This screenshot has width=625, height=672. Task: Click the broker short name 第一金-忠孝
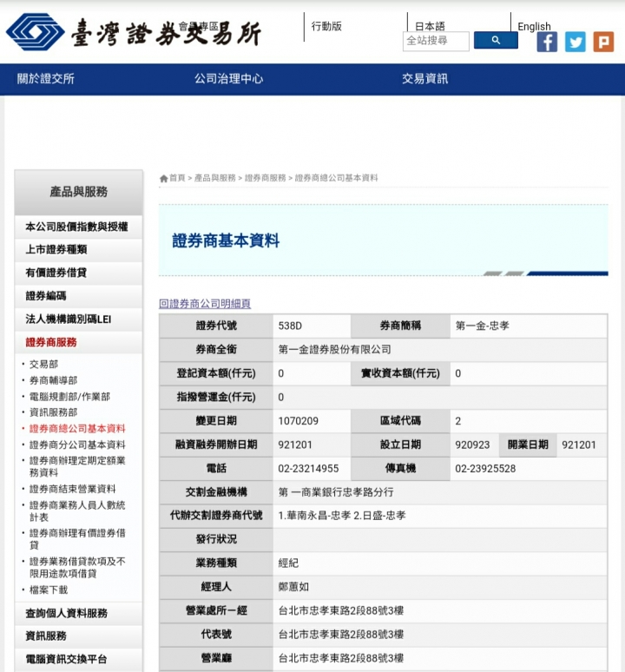(x=483, y=326)
